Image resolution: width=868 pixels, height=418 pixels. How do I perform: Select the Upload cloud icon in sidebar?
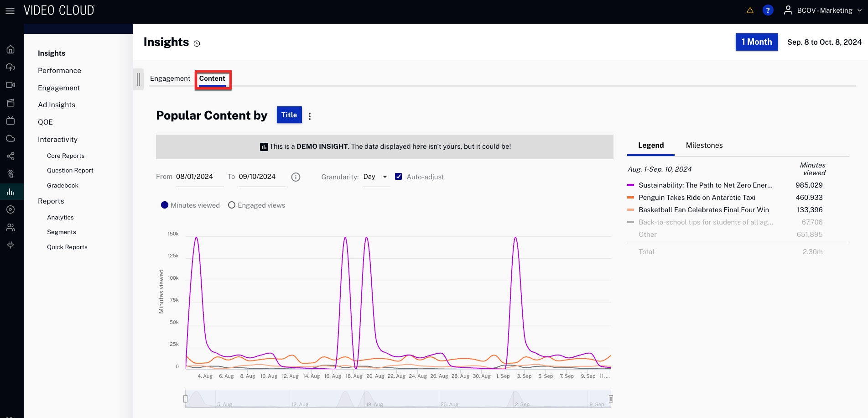pos(10,67)
